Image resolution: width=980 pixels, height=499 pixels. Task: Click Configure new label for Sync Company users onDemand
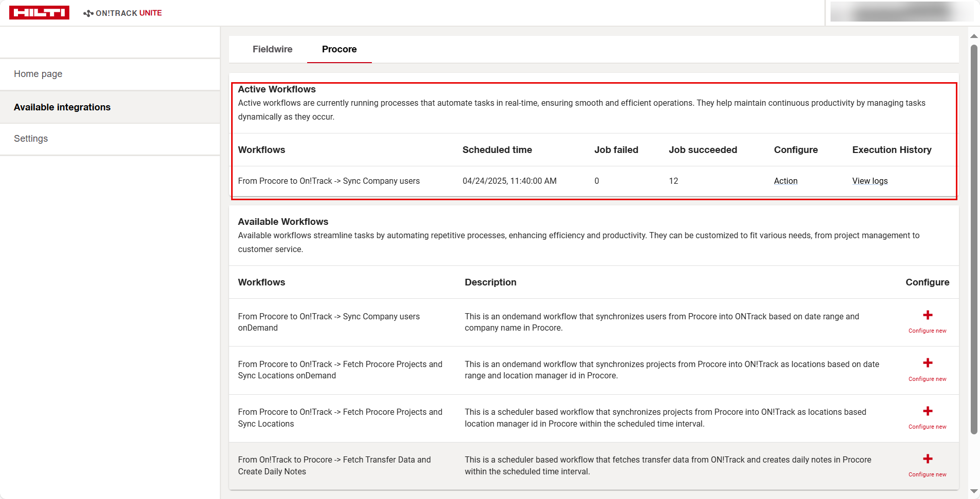pyautogui.click(x=928, y=331)
